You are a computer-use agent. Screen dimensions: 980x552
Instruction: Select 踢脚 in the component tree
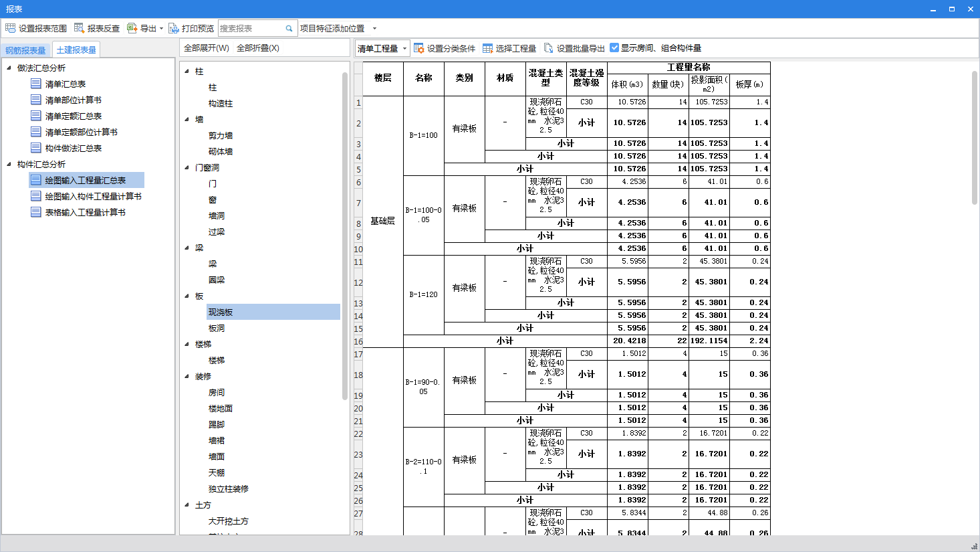[x=217, y=424]
